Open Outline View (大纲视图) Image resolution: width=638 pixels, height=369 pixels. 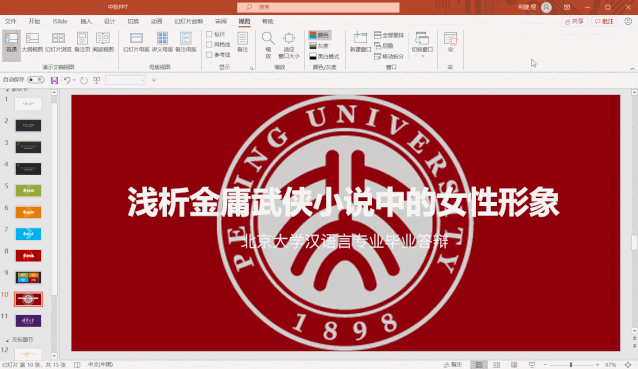point(32,42)
